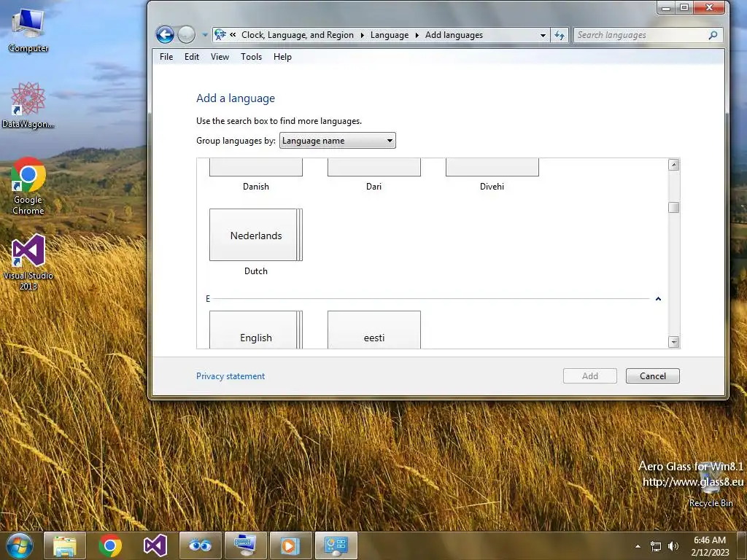Select the Nederlands (Dutch) tile
Viewport: 747px width, 560px height.
256,235
